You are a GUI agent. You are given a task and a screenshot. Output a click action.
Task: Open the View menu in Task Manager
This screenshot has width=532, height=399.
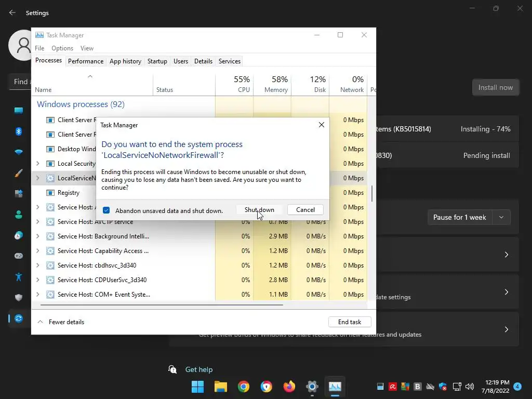click(x=87, y=48)
